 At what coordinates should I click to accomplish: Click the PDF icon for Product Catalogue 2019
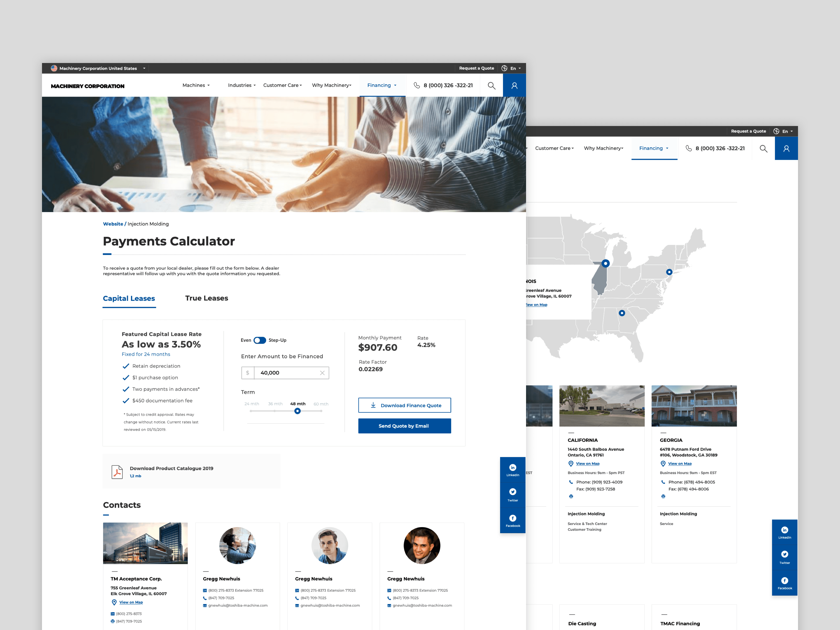[x=117, y=471]
